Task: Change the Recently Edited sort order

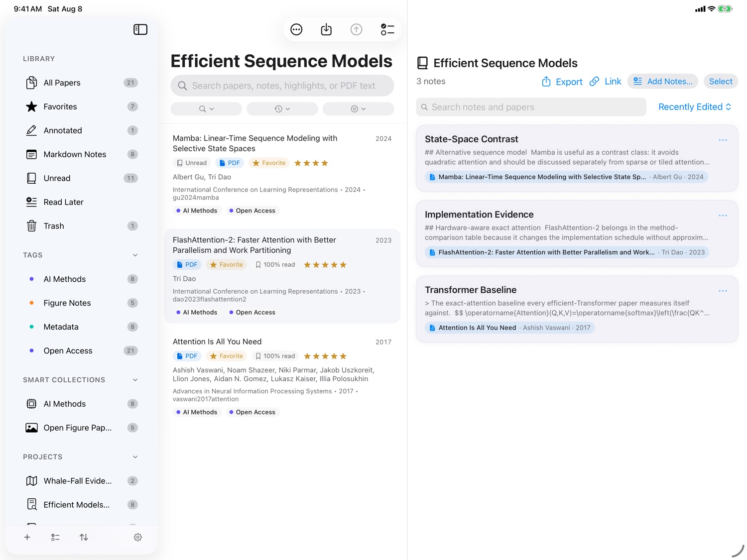Action: [695, 107]
